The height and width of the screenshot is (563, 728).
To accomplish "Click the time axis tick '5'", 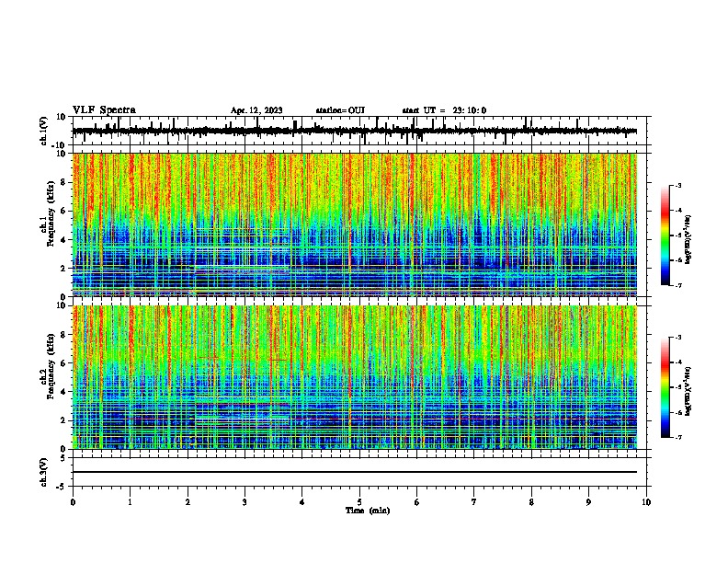I will (x=359, y=502).
